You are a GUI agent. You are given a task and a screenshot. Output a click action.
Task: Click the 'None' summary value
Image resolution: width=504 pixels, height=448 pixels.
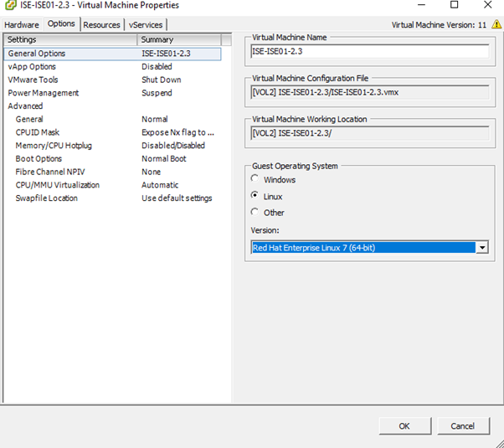[x=151, y=172]
